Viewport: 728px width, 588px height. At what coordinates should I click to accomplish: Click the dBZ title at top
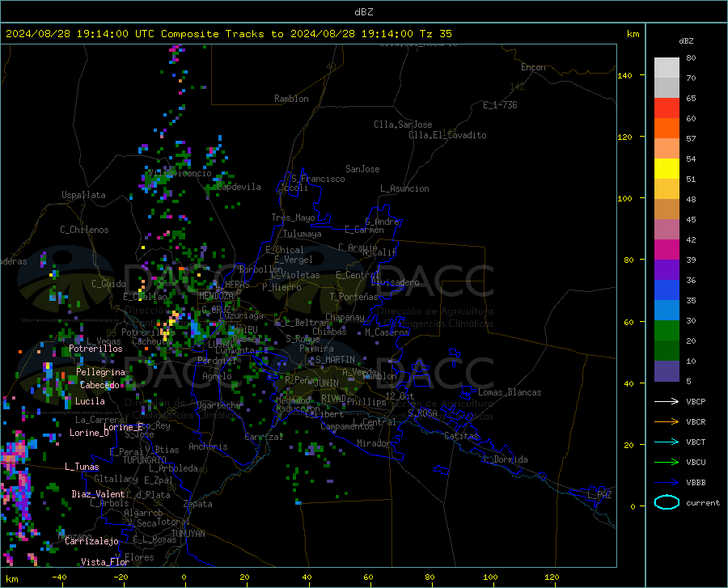[x=363, y=12]
